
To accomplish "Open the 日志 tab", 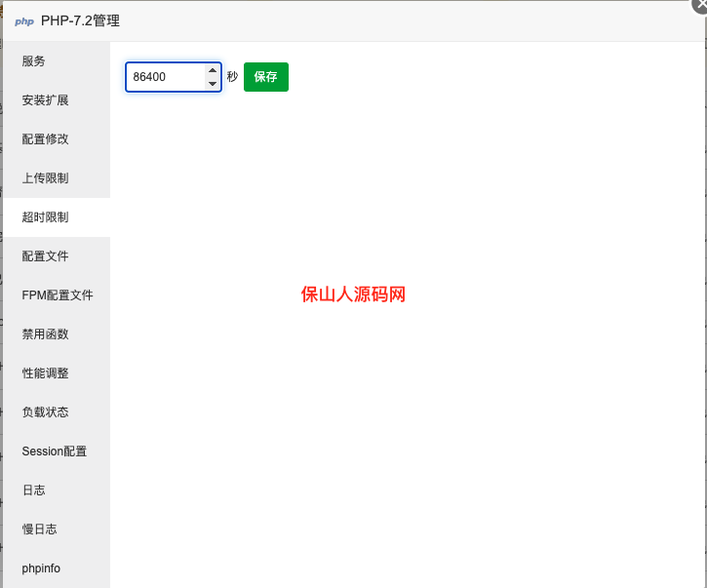I will [57, 490].
